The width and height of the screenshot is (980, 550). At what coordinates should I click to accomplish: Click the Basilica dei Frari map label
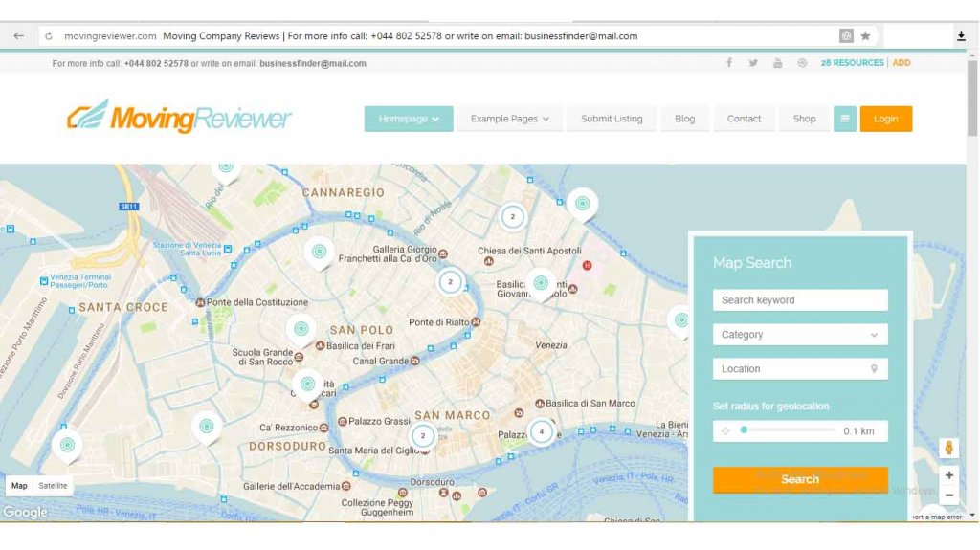[x=361, y=345]
